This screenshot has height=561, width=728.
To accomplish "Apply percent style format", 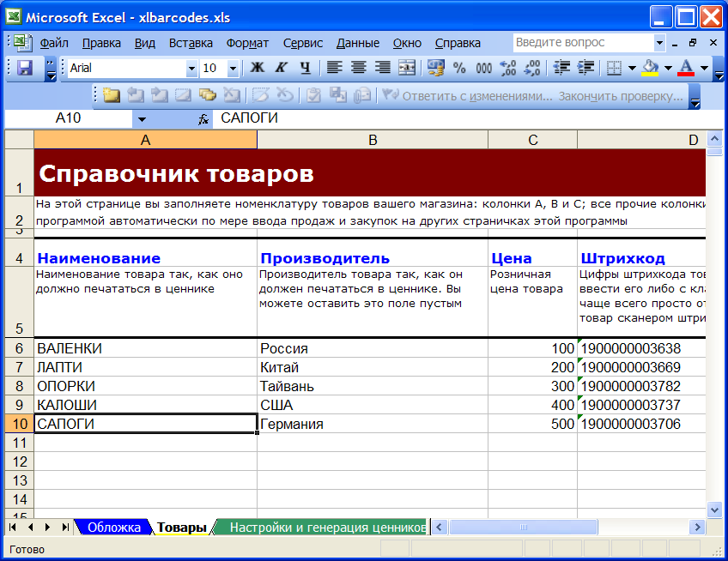I will (x=459, y=68).
